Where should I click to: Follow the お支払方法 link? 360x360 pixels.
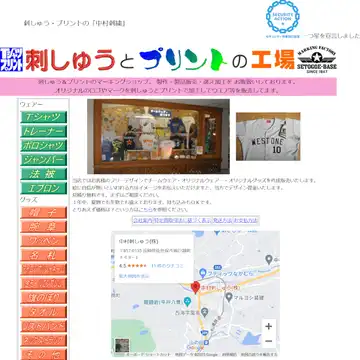[245, 220]
